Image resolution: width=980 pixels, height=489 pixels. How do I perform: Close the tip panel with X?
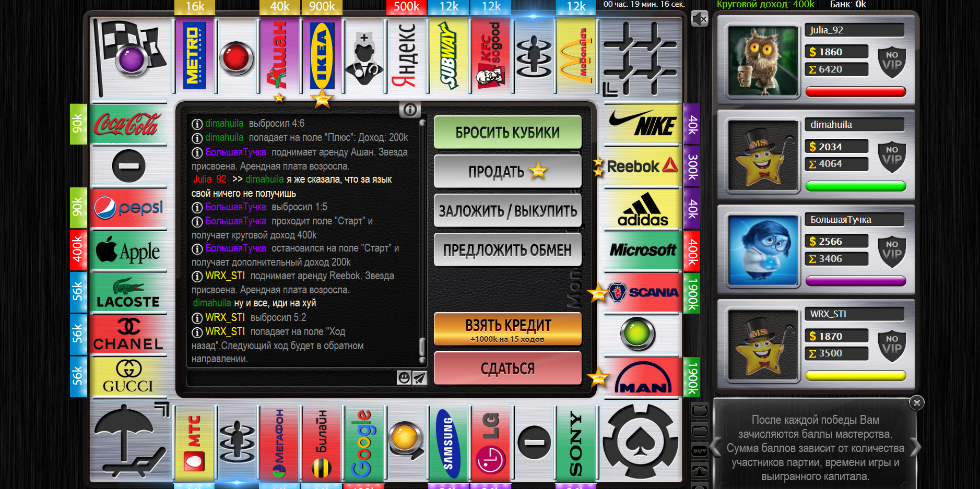[917, 402]
